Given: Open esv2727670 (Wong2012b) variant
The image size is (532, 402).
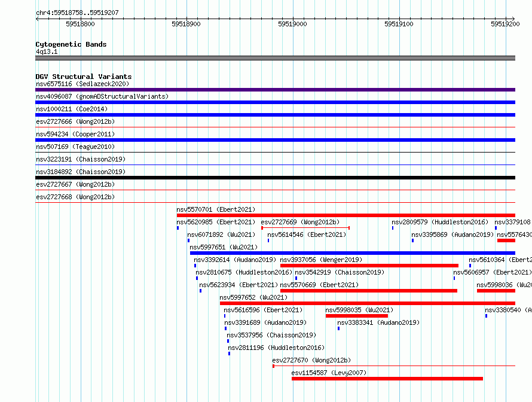Looking at the screenshot, I should coord(311,360).
